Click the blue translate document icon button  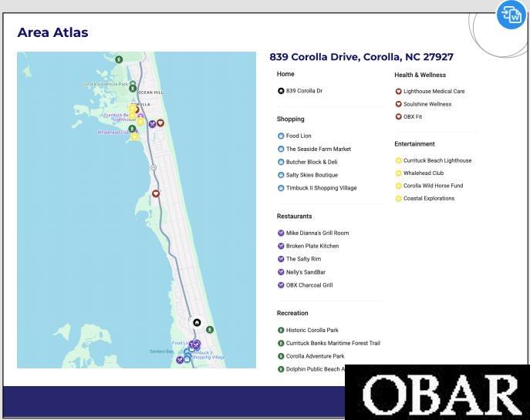[511, 14]
